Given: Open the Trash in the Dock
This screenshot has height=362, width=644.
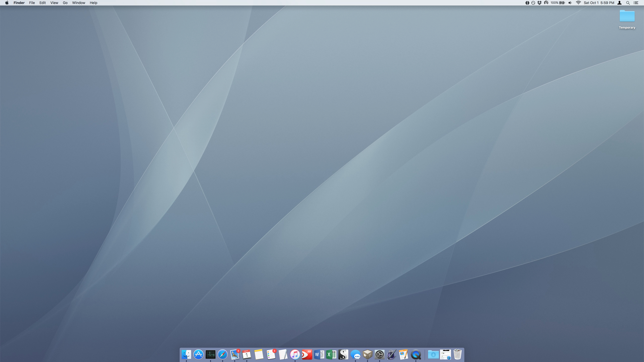Looking at the screenshot, I should [457, 354].
